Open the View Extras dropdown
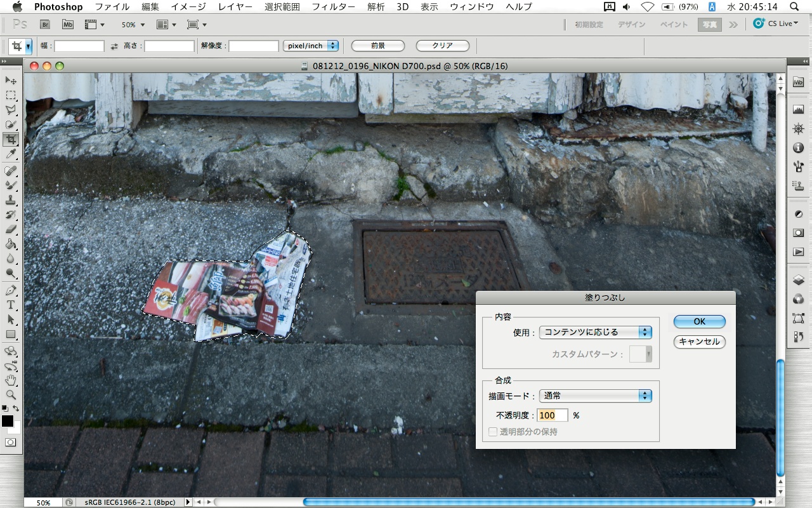Screen dimensions: 812x508 pos(95,25)
